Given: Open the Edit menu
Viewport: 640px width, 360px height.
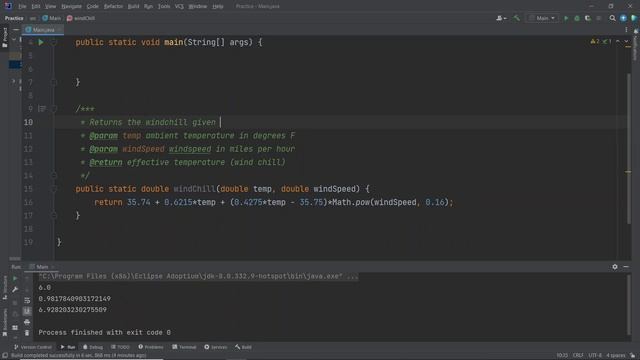Looking at the screenshot, I should (36, 7).
